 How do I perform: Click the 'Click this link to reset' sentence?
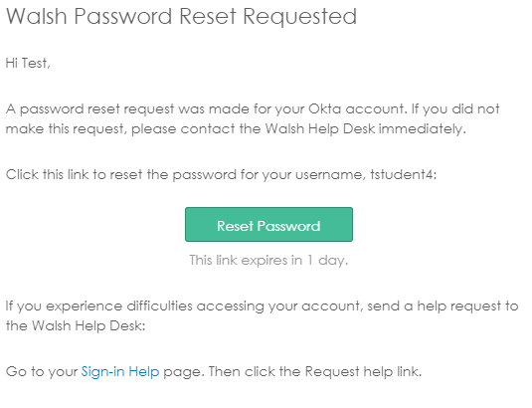point(74,174)
